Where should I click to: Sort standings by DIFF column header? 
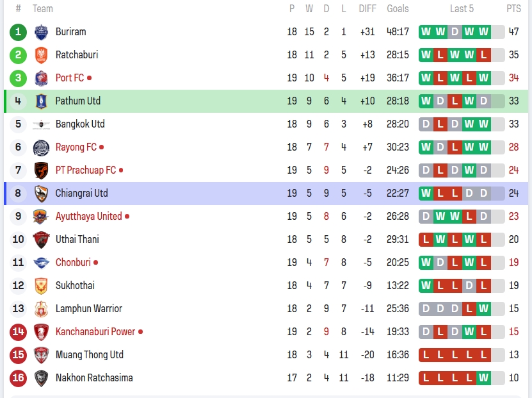[x=367, y=8]
